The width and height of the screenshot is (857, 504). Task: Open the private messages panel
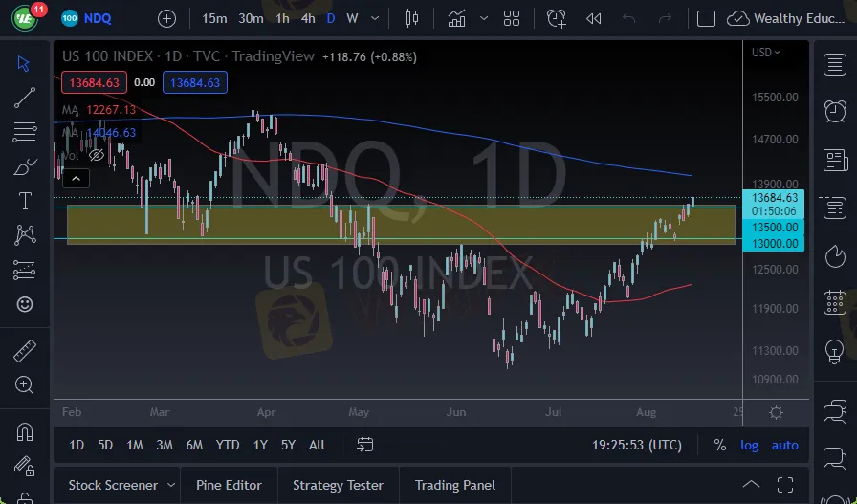[x=835, y=458]
